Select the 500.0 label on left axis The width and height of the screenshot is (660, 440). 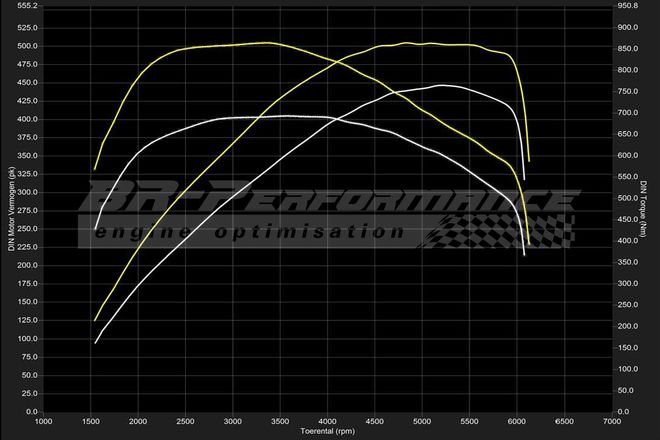(x=28, y=46)
